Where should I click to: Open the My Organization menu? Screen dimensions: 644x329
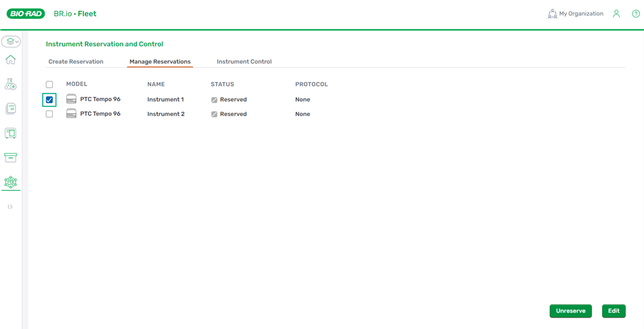coord(575,14)
